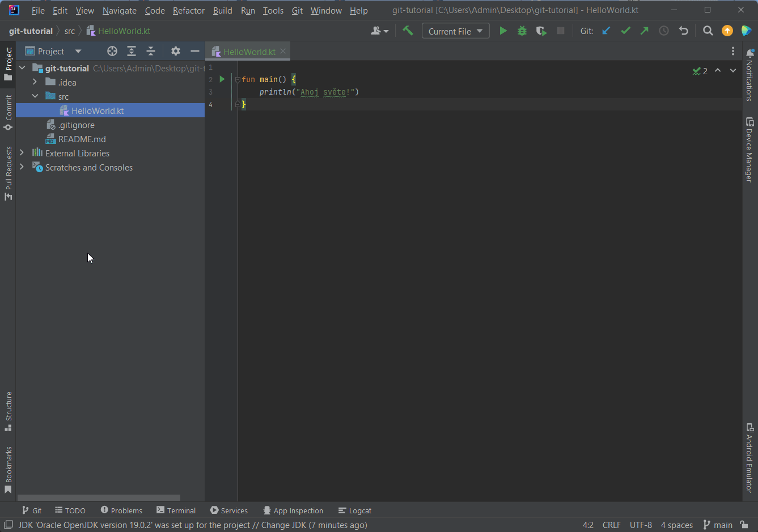758x532 pixels.
Task: Fold the main function body with the gutter marker
Action: click(238, 79)
